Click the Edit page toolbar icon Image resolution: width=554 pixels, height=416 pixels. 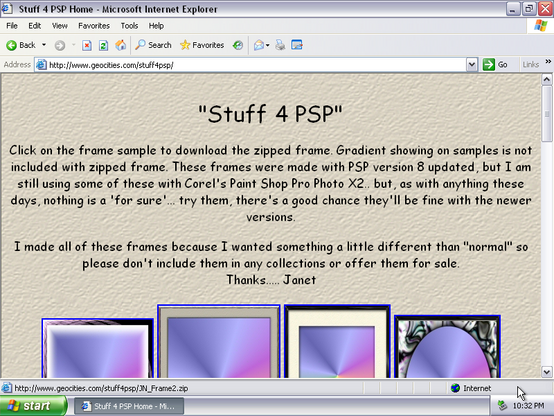[x=297, y=45]
